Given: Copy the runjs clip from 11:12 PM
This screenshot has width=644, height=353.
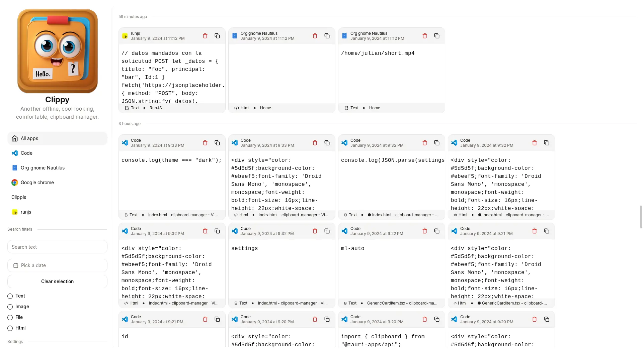Looking at the screenshot, I should pos(217,36).
